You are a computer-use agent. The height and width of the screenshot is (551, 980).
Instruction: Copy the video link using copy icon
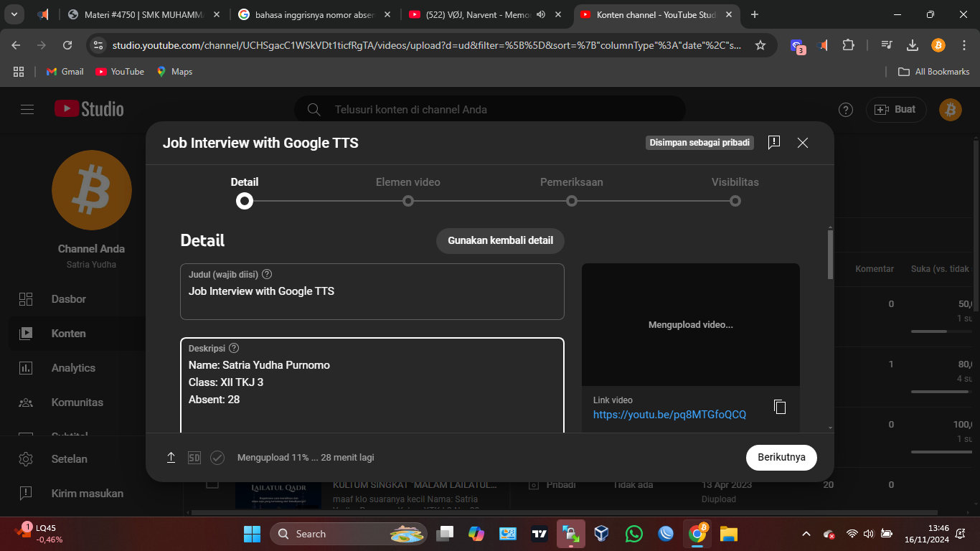pos(780,407)
